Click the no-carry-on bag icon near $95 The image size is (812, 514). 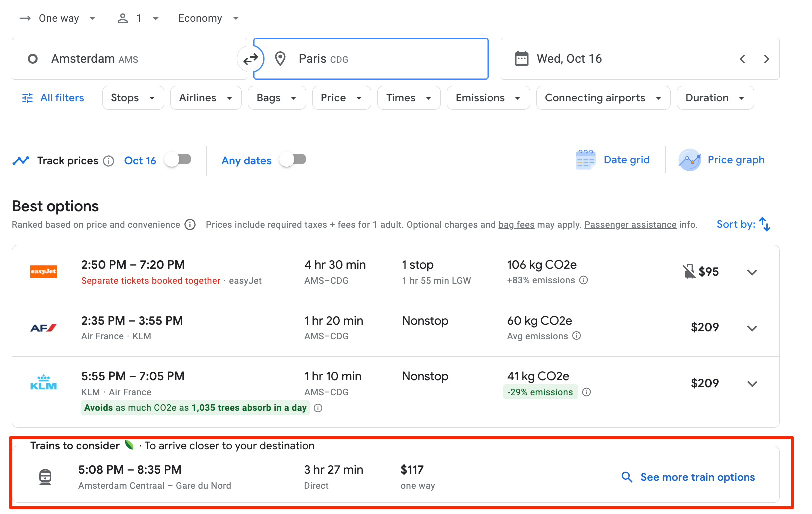688,271
